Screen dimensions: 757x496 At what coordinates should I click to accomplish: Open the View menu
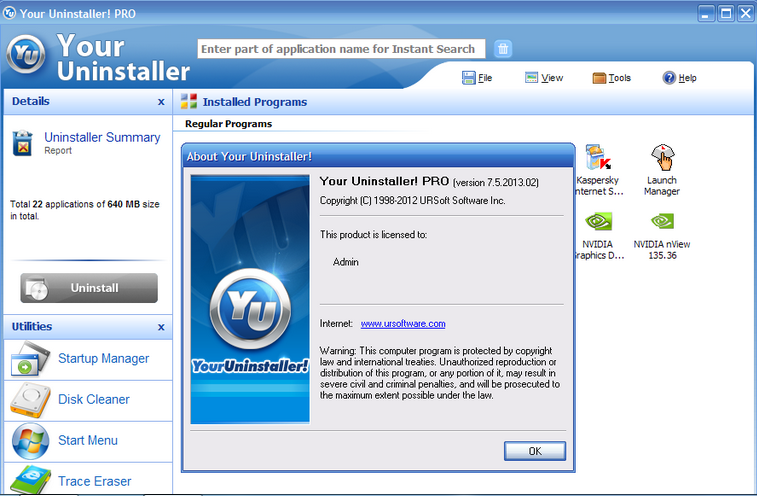[544, 78]
